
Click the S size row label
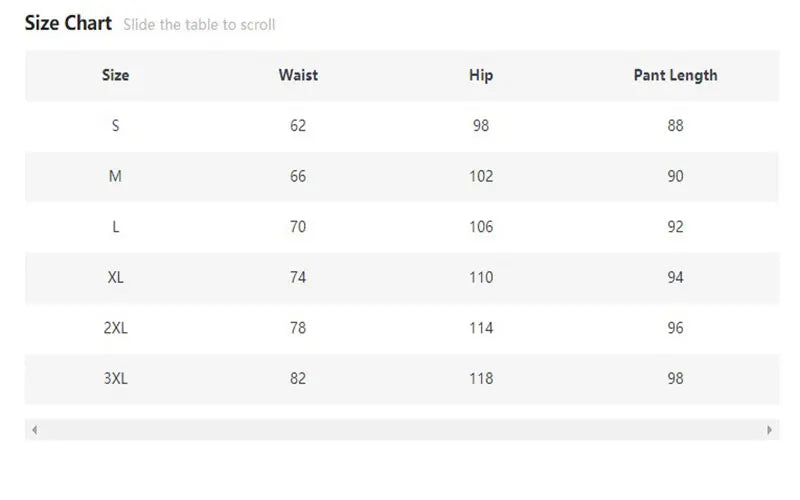115,126
